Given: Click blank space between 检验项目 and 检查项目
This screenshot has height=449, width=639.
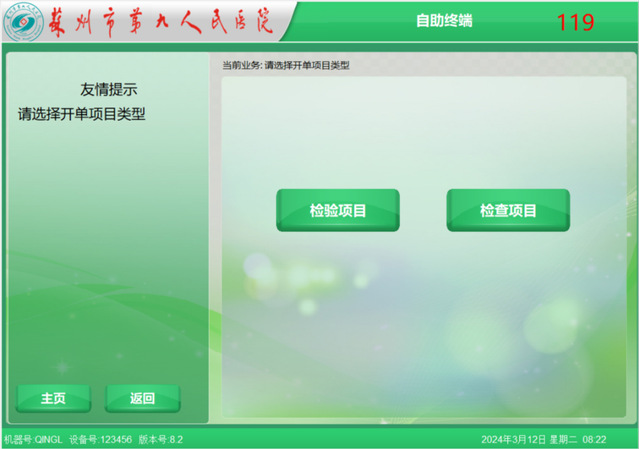Looking at the screenshot, I should [x=423, y=210].
